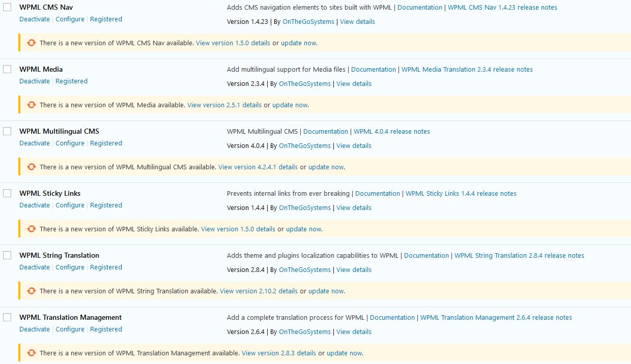
Task: Open Documentation link for WPML Media
Action: [x=374, y=70]
